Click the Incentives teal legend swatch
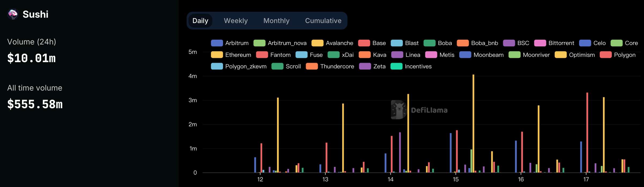644x187 pixels. 396,66
